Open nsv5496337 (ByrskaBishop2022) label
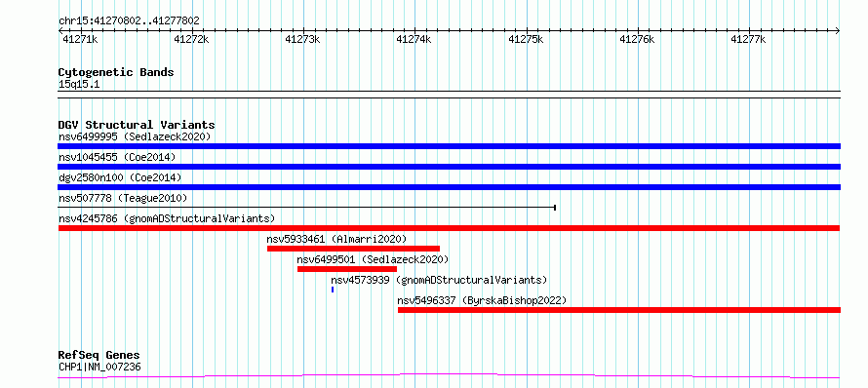868x388 pixels. tap(482, 300)
